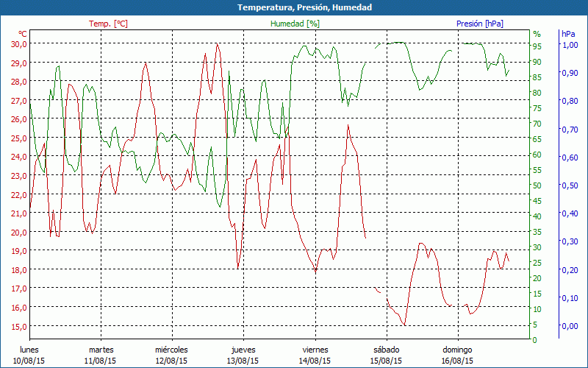This screenshot has width=588, height=368.
Task: Click the jueves 13/08/15 date label
Action: click(243, 355)
